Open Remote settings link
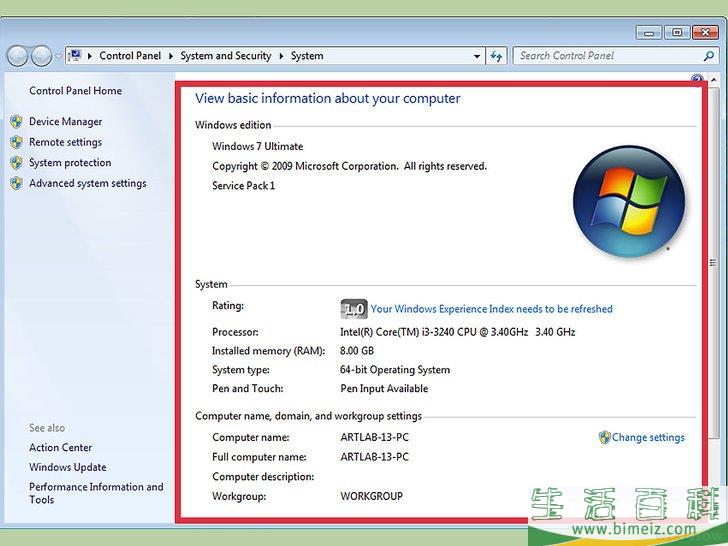The width and height of the screenshot is (728, 546). [x=65, y=142]
